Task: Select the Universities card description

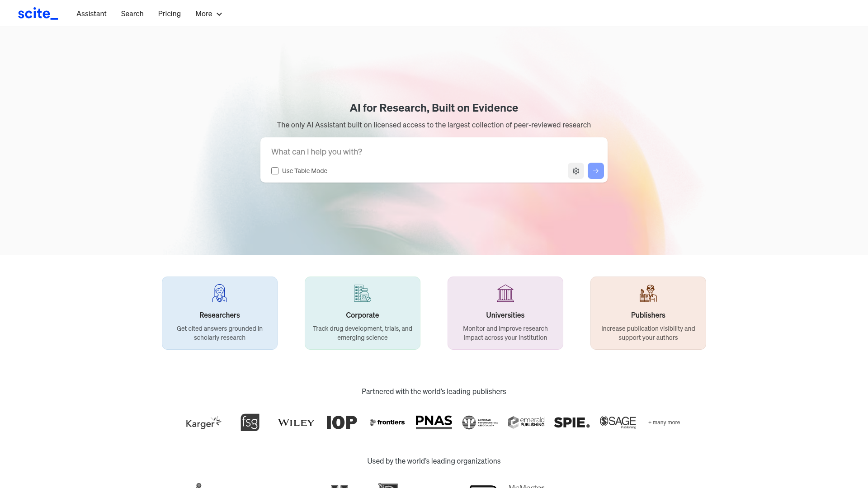Action: (x=505, y=333)
